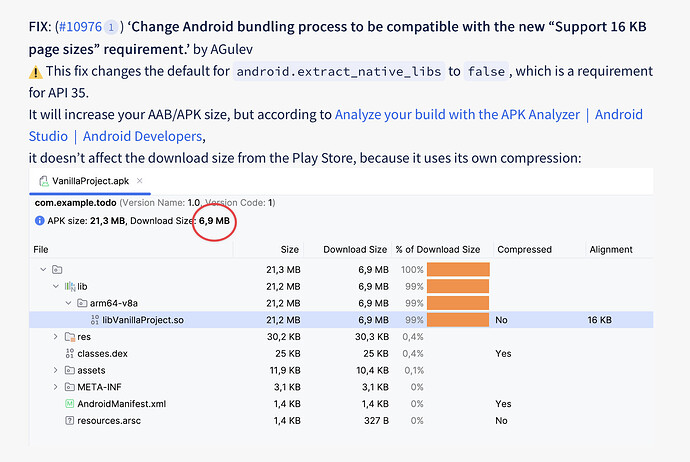690x462 pixels.
Task: Click the res folder icon
Action: click(69, 337)
